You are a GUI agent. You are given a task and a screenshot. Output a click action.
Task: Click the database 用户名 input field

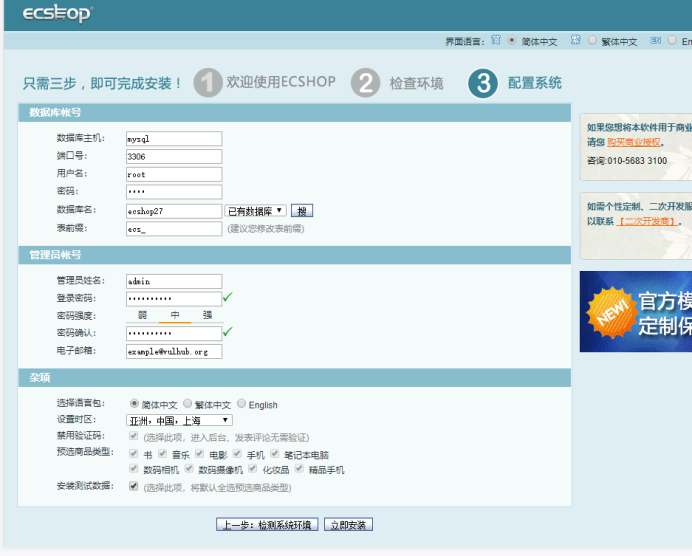pyautogui.click(x=174, y=174)
